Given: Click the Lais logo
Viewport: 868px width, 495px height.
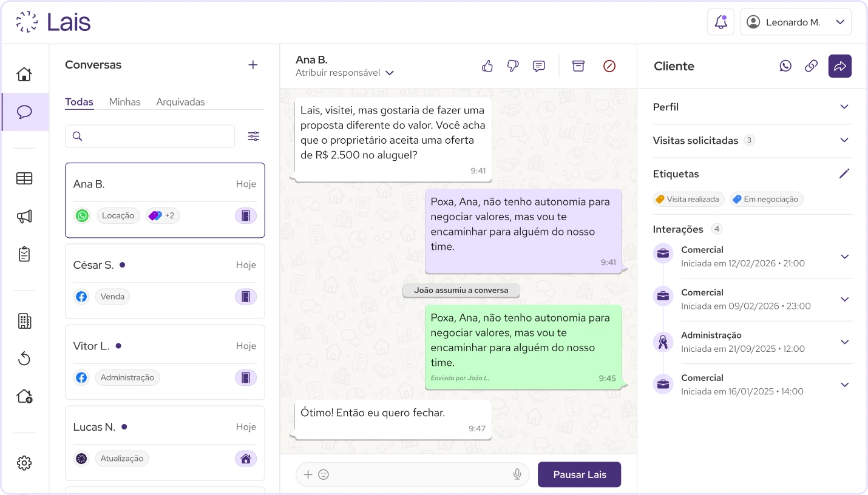Looking at the screenshot, I should pyautogui.click(x=53, y=22).
